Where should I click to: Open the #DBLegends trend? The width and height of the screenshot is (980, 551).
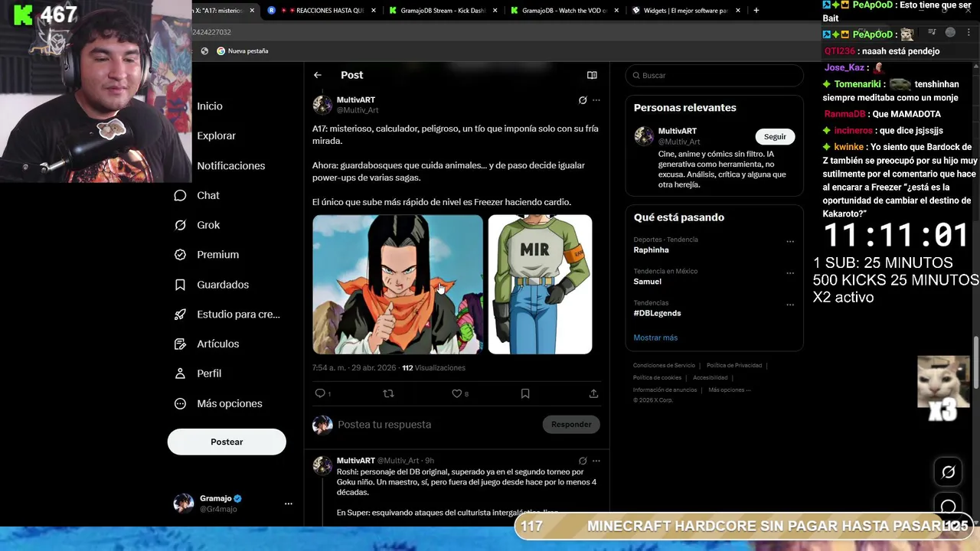pyautogui.click(x=657, y=313)
